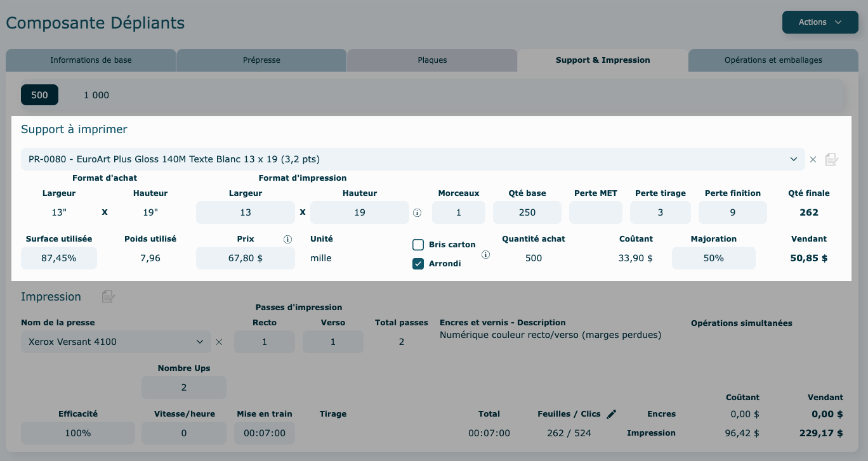
Task: Click the Majoration 50% input field
Action: click(713, 258)
